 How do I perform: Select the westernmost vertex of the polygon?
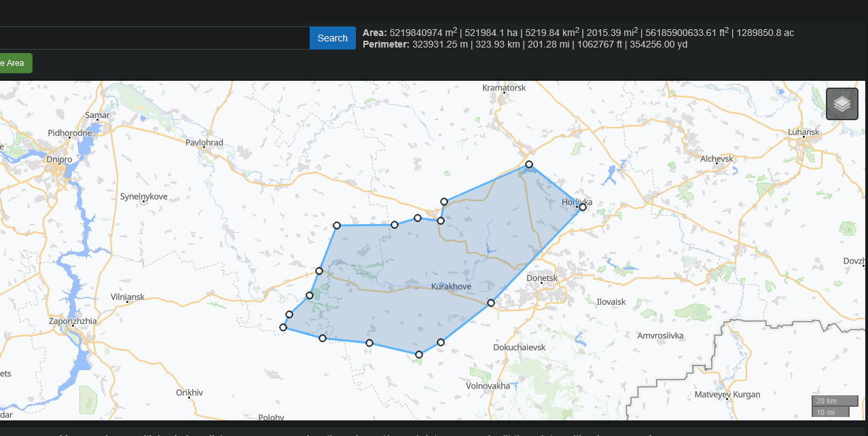click(283, 327)
